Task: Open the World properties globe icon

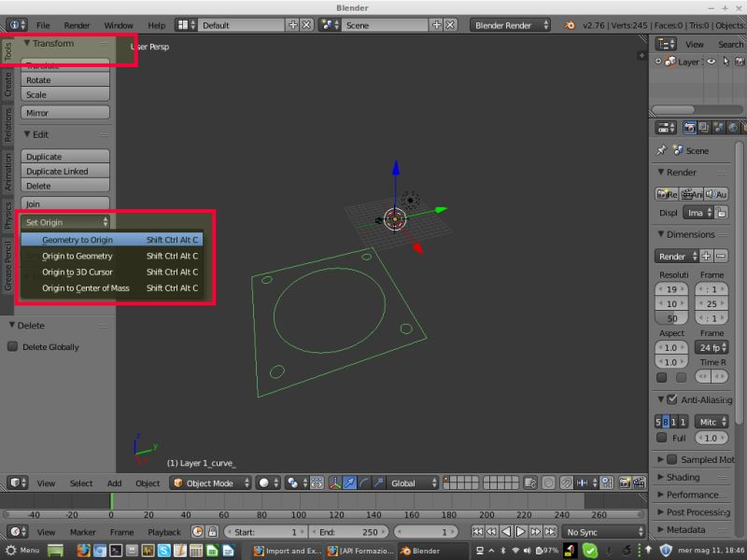Action: 731,127
